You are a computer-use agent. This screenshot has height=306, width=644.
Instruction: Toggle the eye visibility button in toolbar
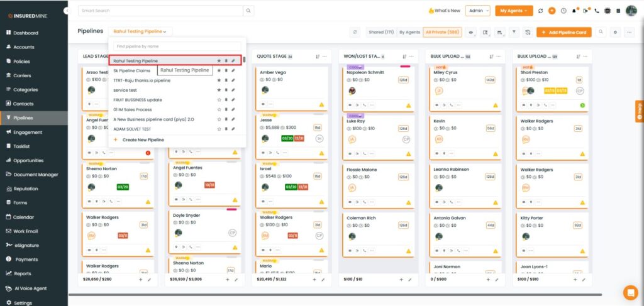tap(470, 31)
